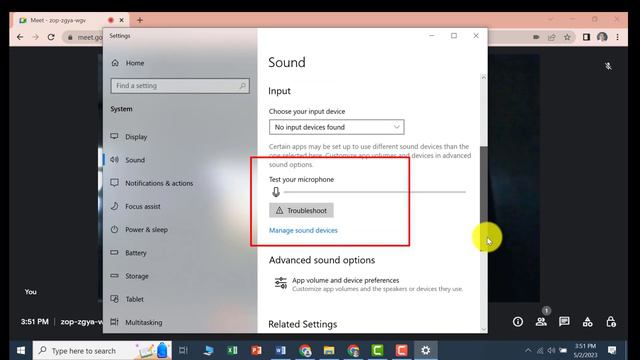Open File Explorer from taskbar
The width and height of the screenshot is (640, 360).
pos(329,351)
